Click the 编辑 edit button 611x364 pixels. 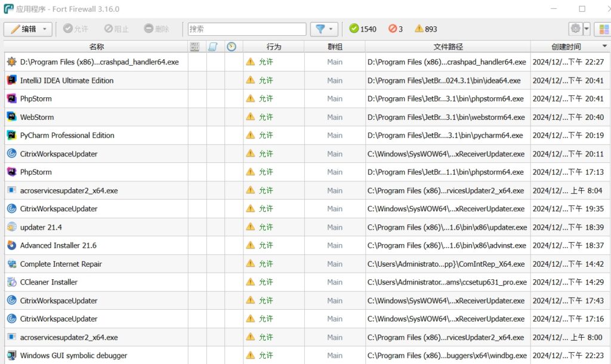pos(27,29)
